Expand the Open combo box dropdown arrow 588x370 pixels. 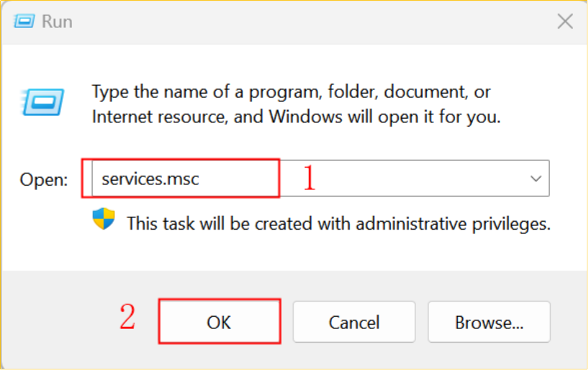coord(536,178)
